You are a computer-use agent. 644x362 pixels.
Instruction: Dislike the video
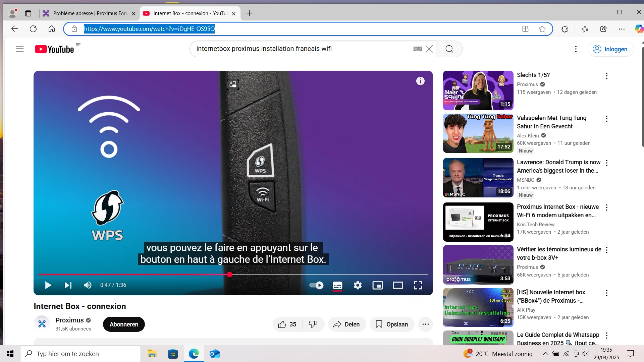click(x=313, y=324)
